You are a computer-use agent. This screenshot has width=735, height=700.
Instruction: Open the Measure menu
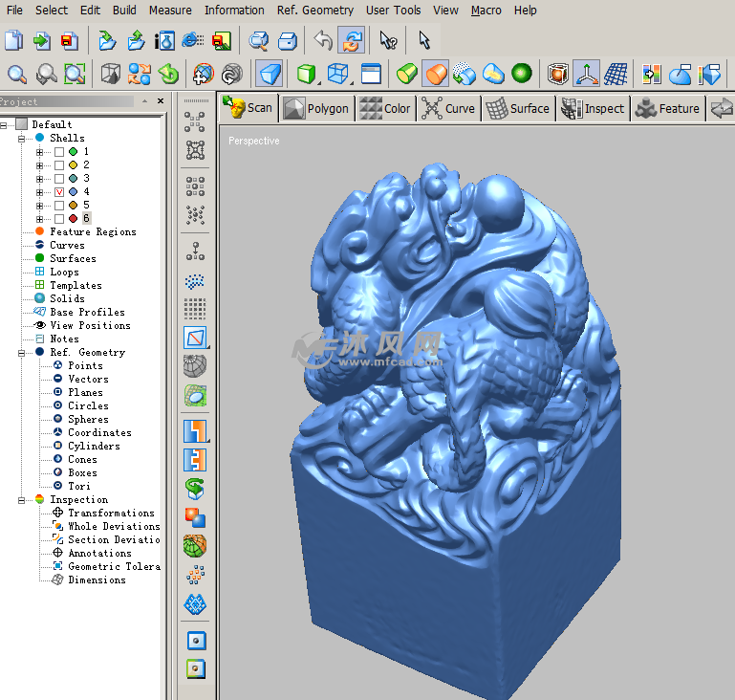point(169,11)
